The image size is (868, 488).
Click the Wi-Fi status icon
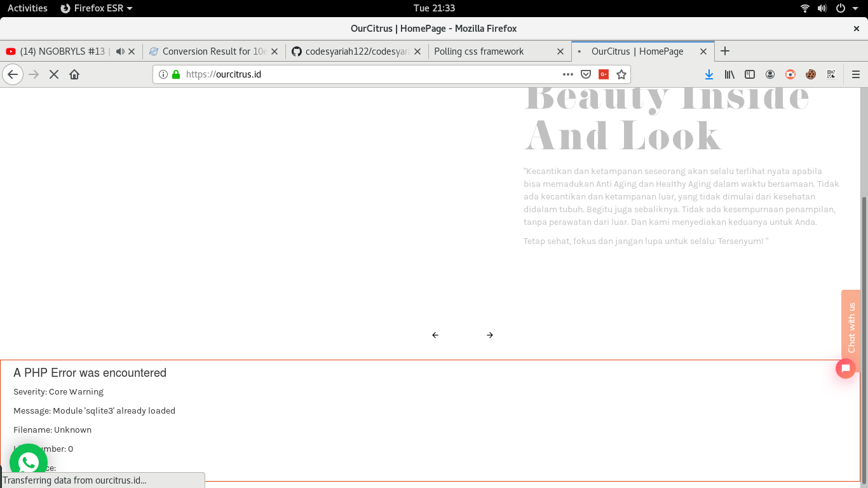(805, 8)
